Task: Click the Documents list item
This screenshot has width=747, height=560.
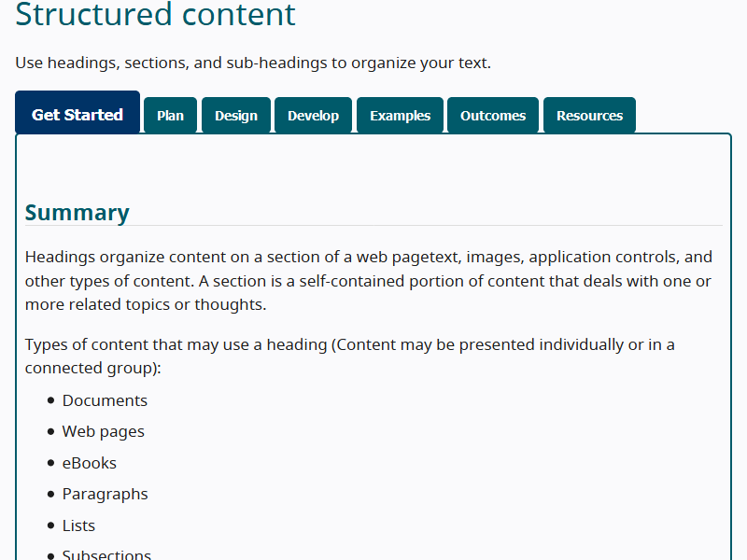Action: tap(105, 400)
